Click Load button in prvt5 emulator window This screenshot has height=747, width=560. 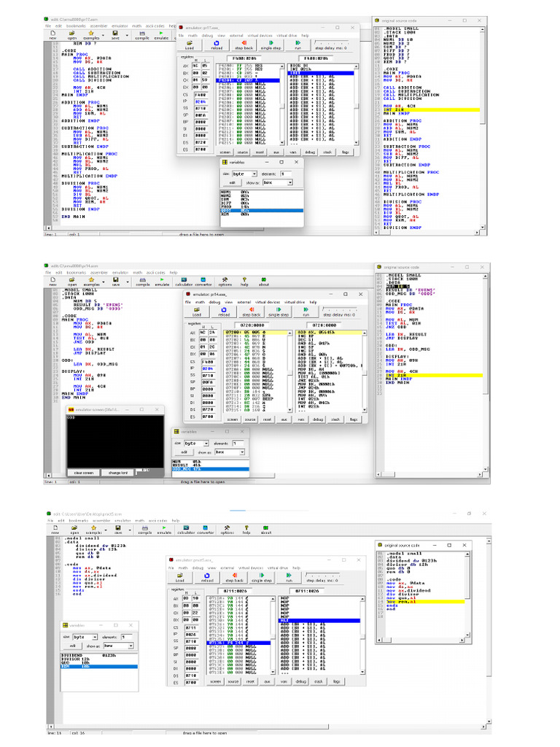click(x=180, y=578)
